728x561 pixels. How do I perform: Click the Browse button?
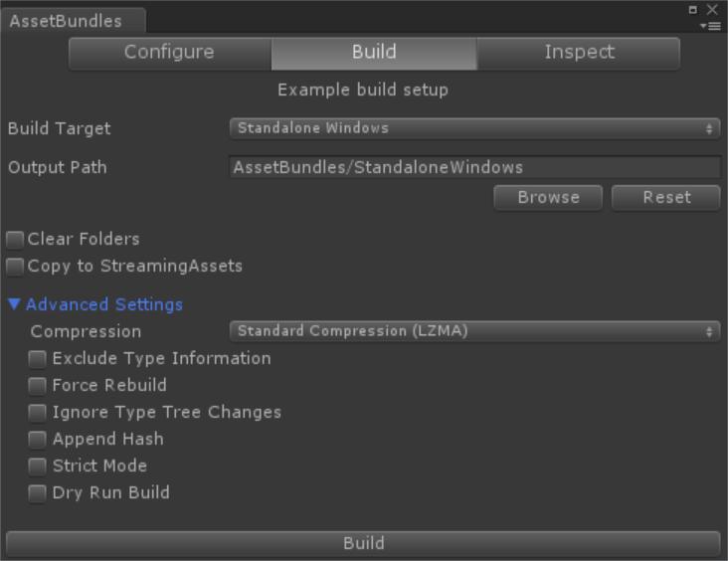pos(548,198)
